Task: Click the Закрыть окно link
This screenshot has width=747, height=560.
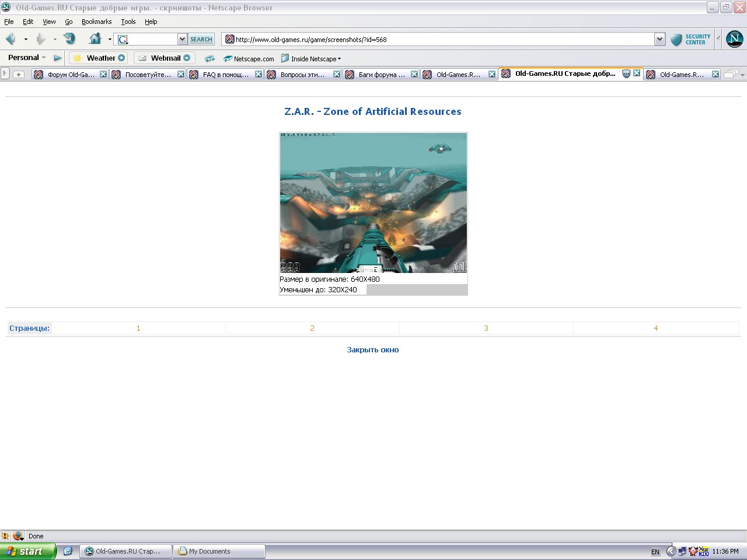Action: click(x=373, y=350)
